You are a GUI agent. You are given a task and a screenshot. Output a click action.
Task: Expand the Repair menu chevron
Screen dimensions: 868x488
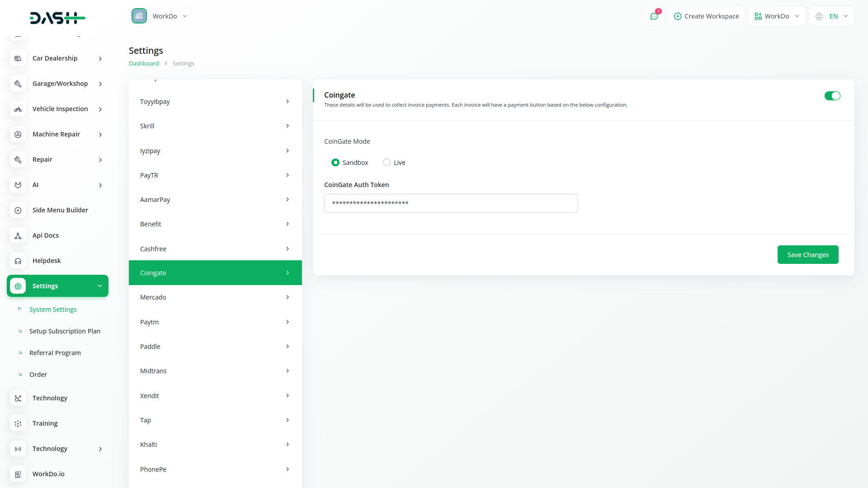coord(100,160)
